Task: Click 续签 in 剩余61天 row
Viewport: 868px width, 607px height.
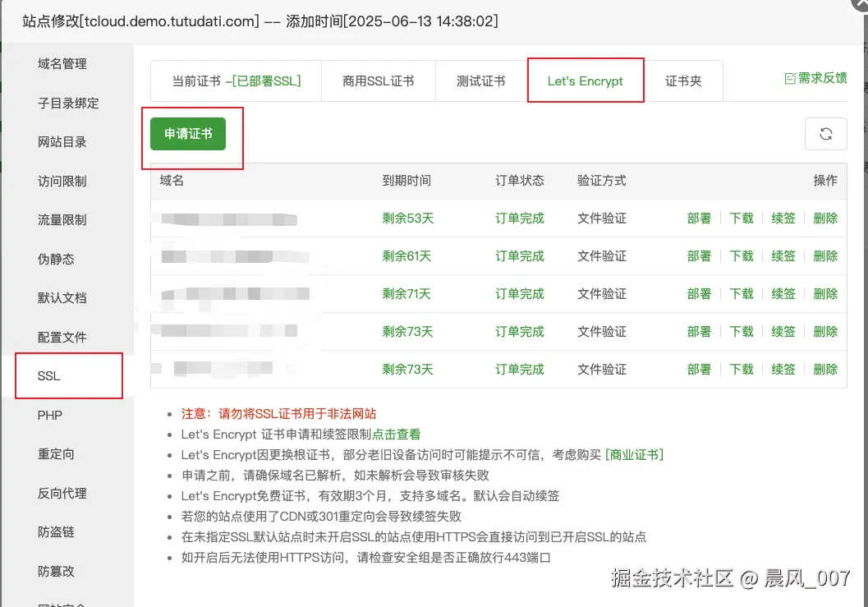Action: click(783, 256)
